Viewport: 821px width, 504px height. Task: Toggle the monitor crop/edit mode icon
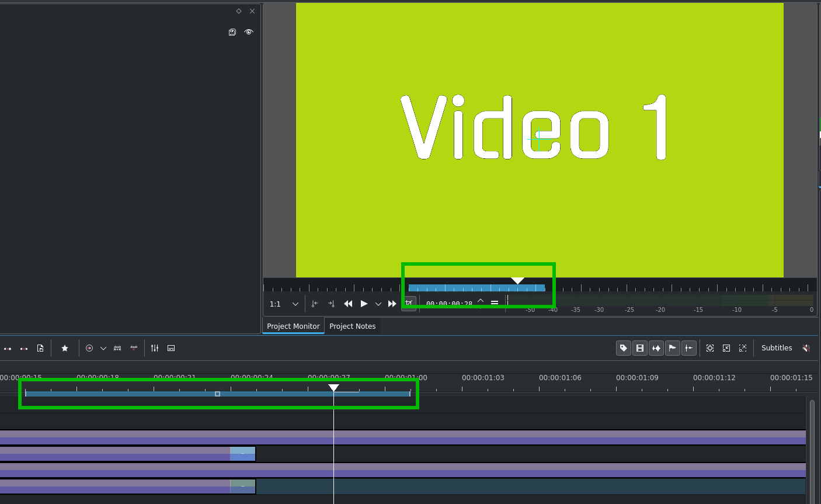tap(409, 304)
